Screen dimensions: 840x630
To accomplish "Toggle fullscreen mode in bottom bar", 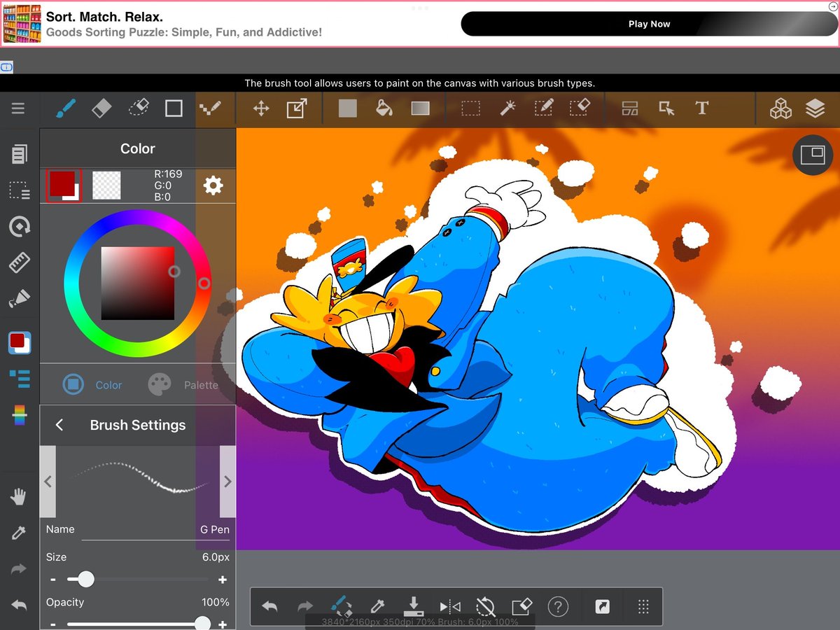I will tap(602, 606).
